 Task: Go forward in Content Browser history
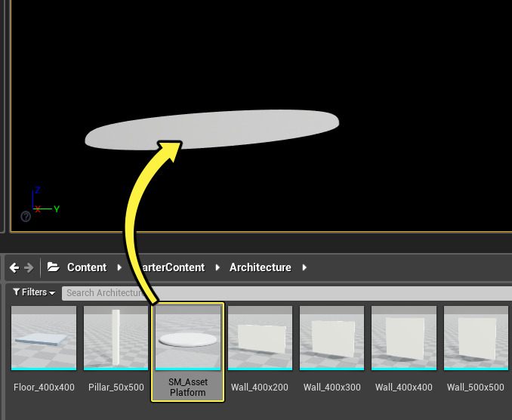coord(29,267)
